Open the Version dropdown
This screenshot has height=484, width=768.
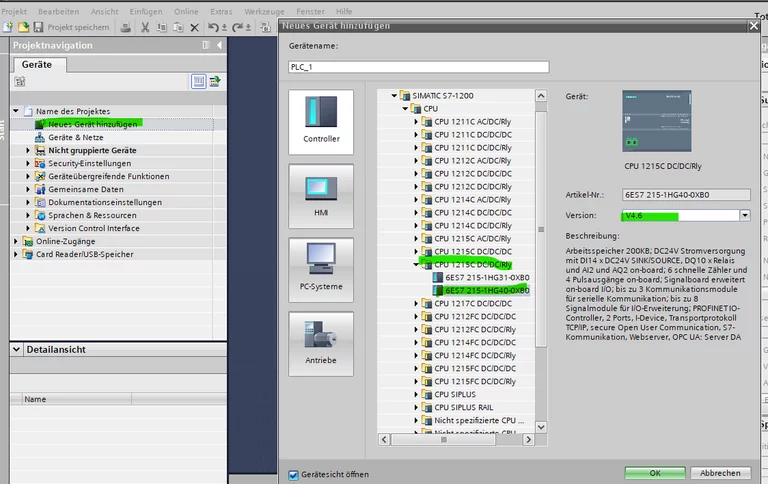[x=744, y=216]
